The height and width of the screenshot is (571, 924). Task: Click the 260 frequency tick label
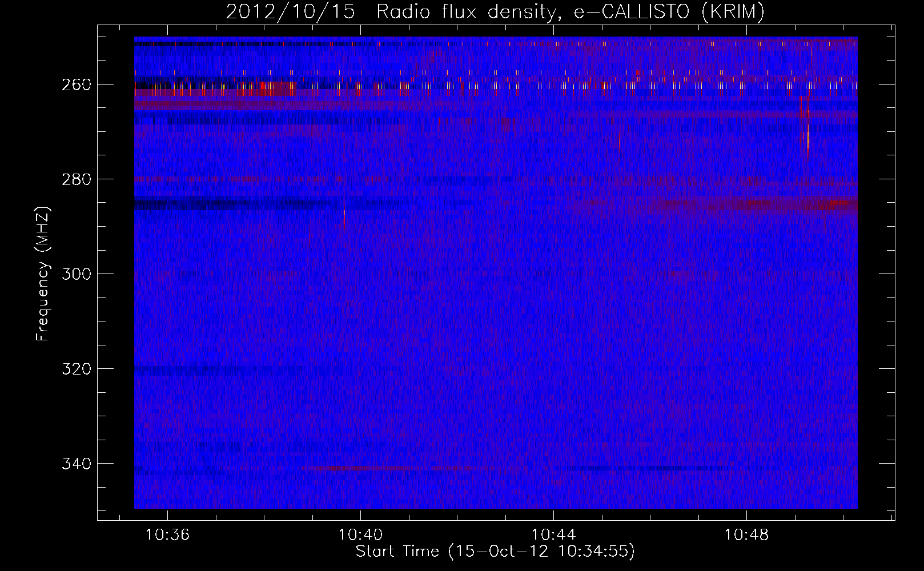[x=76, y=85]
